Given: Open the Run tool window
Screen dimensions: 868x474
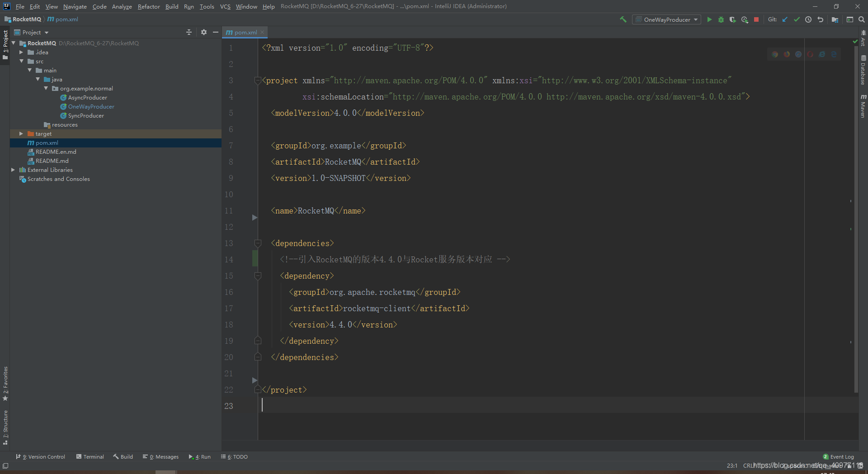Looking at the screenshot, I should point(200,457).
